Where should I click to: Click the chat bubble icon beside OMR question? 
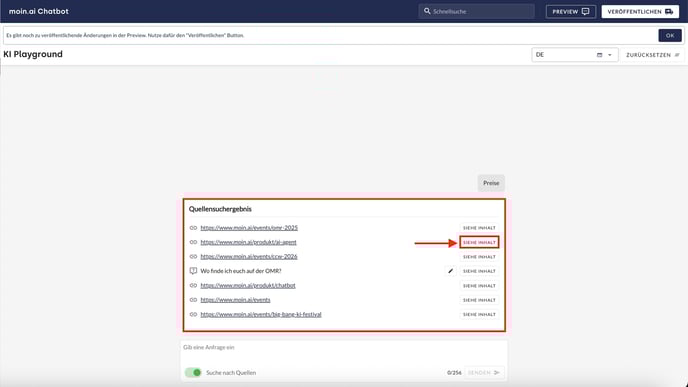[x=193, y=271]
